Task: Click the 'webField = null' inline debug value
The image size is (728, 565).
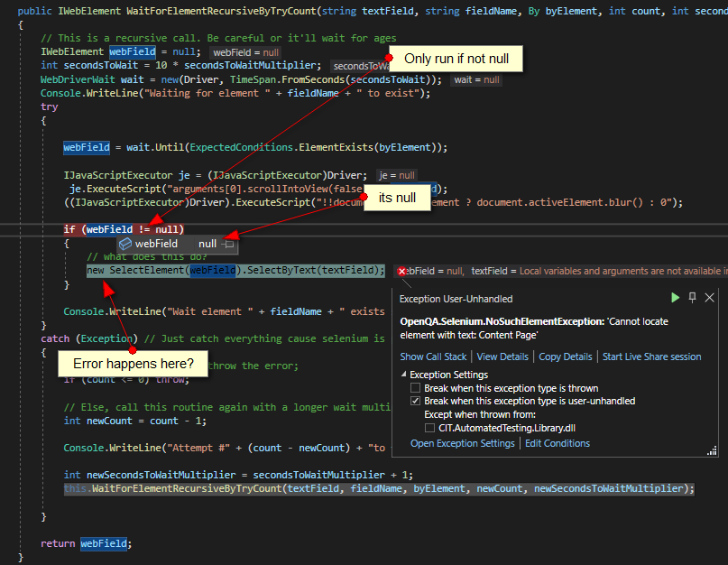Action: coord(245,52)
